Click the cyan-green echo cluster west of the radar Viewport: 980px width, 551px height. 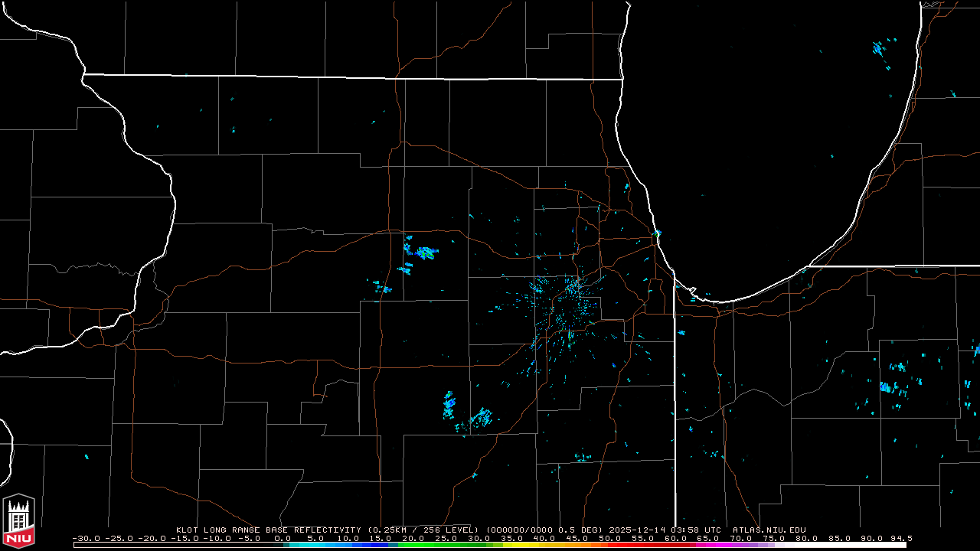point(422,251)
